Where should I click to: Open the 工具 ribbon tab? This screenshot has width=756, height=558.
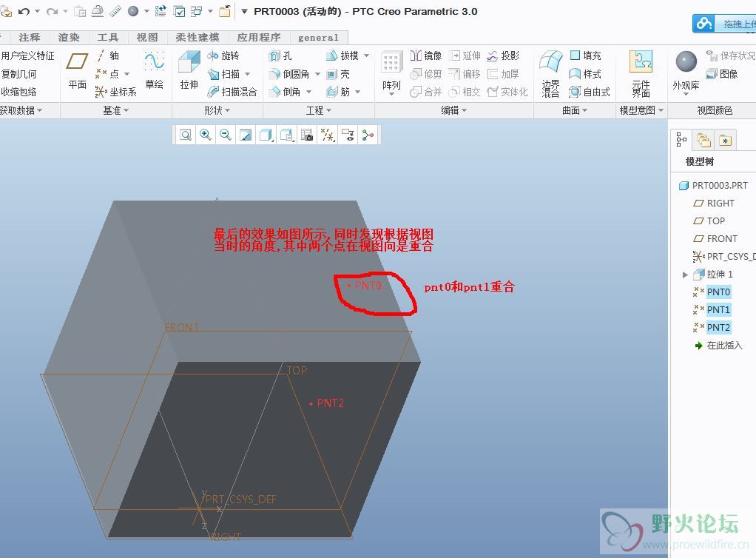click(x=108, y=37)
